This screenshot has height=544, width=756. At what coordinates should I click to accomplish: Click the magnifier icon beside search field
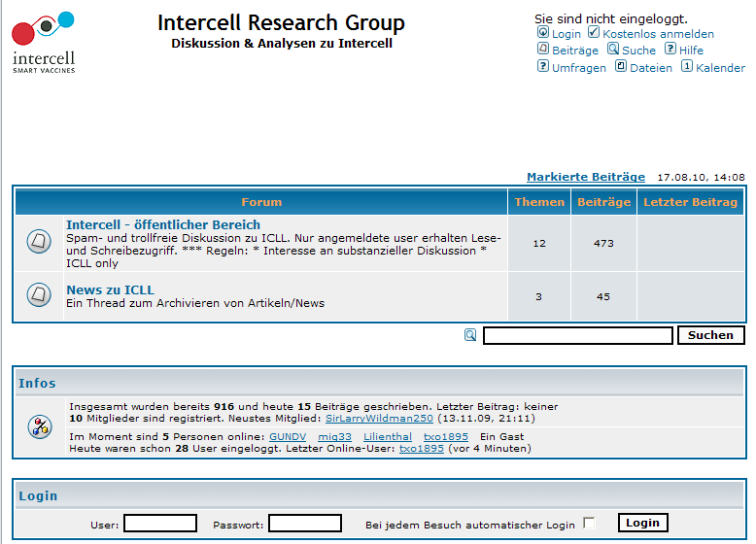(470, 335)
